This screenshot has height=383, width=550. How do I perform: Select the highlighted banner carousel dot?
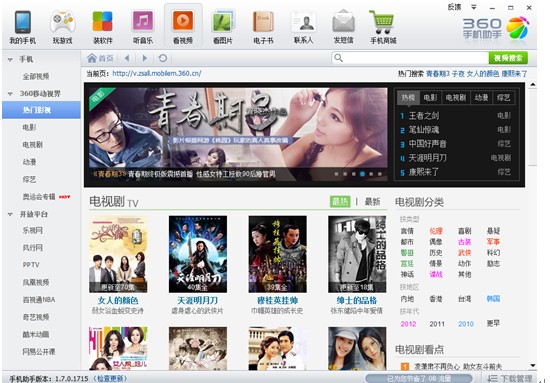(362, 174)
